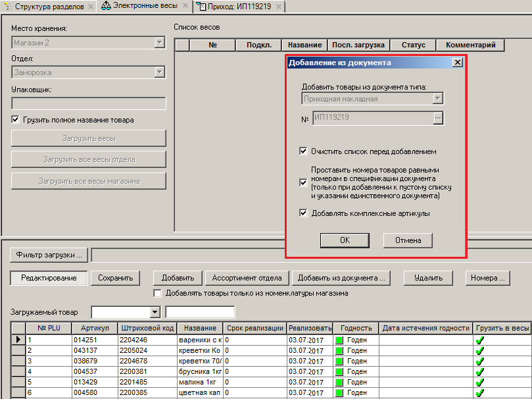The image size is (532, 399).
Task: Click the Комментарий column header
Action: (x=470, y=45)
